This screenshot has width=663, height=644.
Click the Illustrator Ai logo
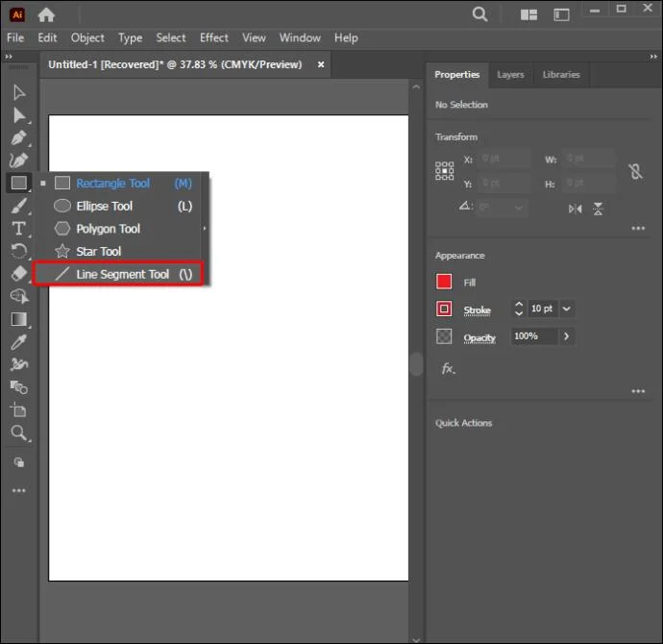[17, 14]
